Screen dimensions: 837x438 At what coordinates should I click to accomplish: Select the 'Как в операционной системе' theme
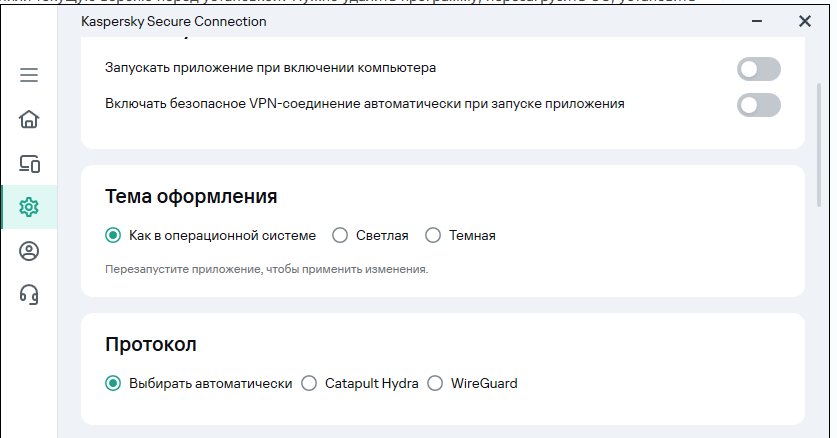click(x=113, y=236)
